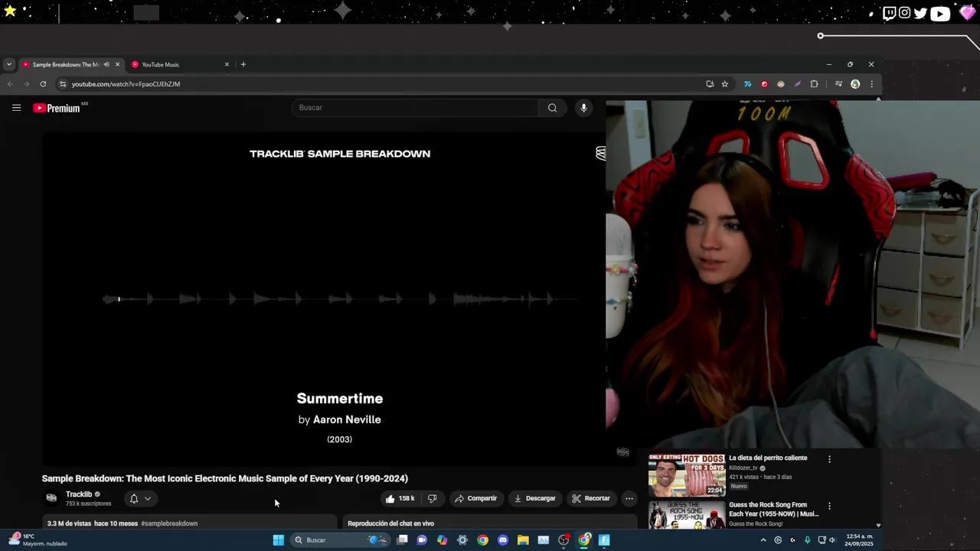Click the 7TV extension icon
Viewport: 980px width, 551px height.
(x=747, y=84)
